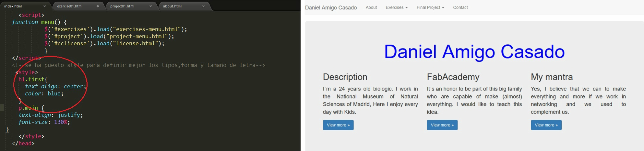Screen dimensions: 644x151
Task: Expand the Exercises dropdown menu
Action: (x=397, y=7)
